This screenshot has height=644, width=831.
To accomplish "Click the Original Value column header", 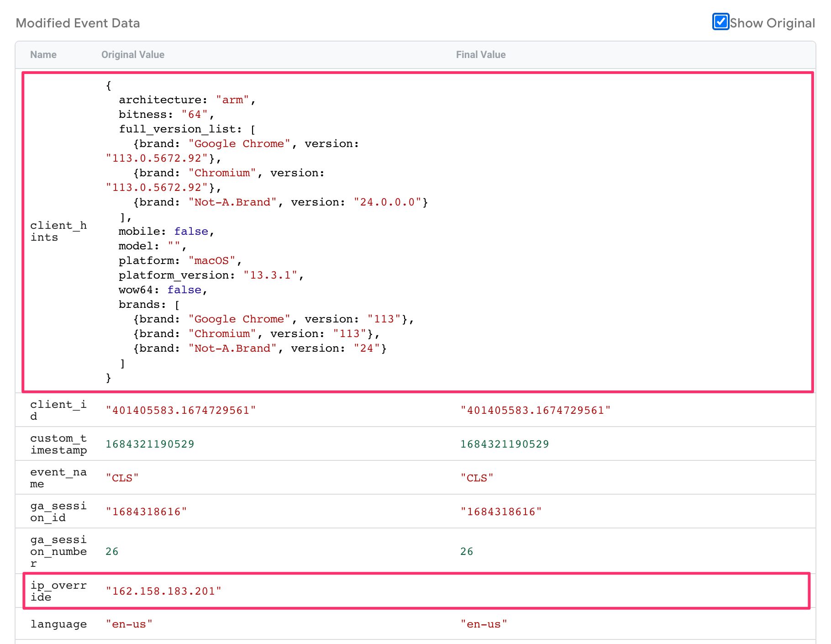I will pyautogui.click(x=133, y=55).
